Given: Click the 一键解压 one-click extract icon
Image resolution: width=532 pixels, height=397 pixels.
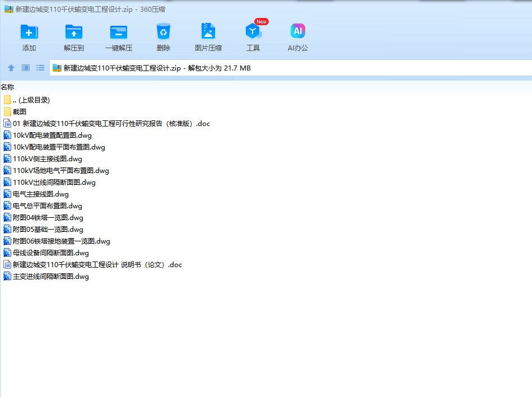Looking at the screenshot, I should (119, 32).
